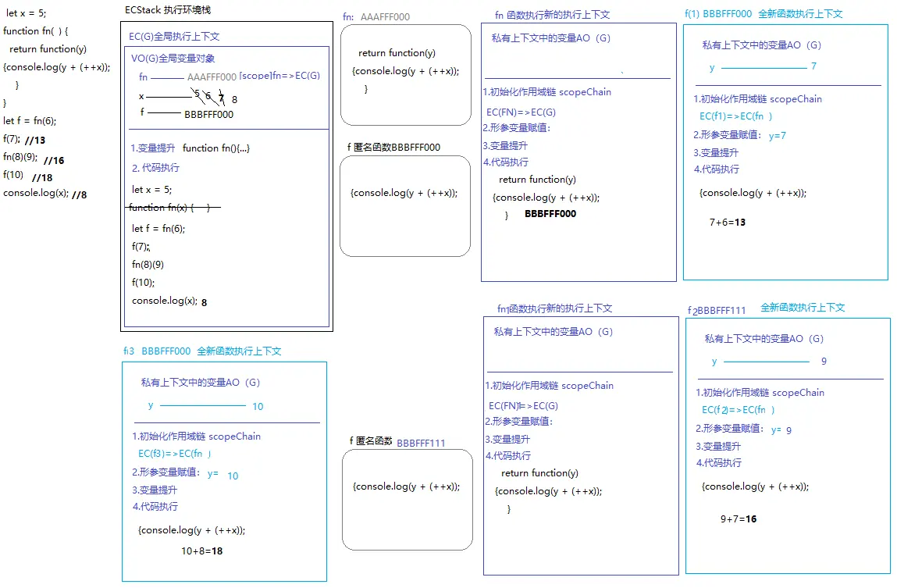Select the '//18' comment after f(10)
The height and width of the screenshot is (588, 897).
[41, 177]
